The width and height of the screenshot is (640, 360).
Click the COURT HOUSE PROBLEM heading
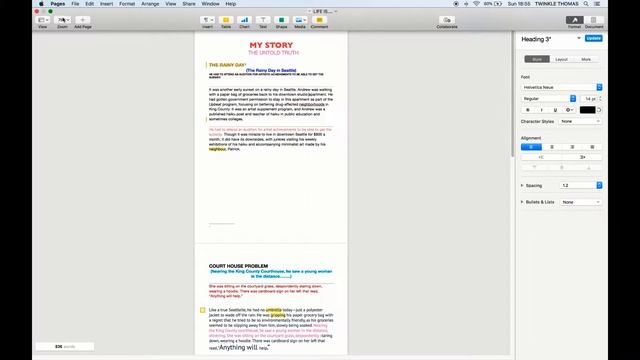point(238,266)
